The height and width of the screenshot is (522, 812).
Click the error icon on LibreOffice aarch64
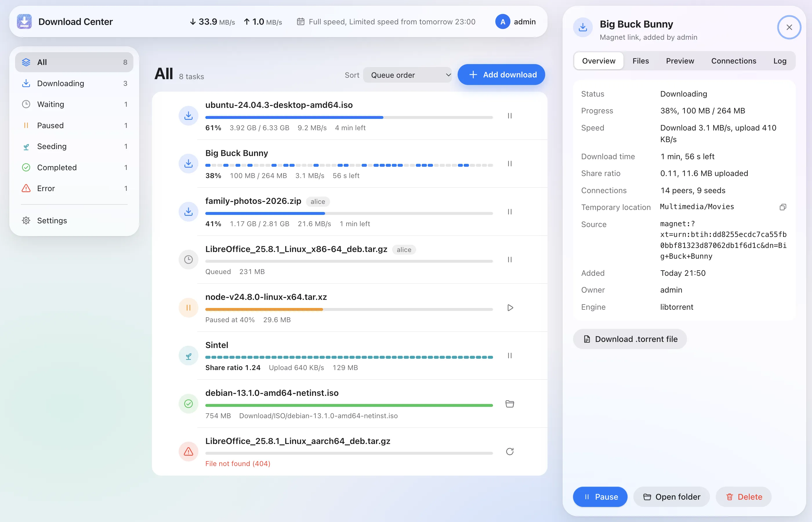188,451
